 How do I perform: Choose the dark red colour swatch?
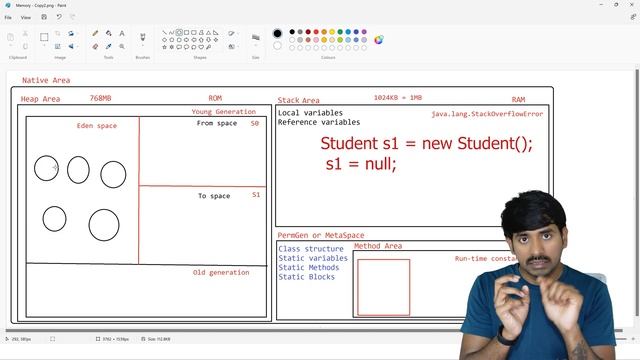(308, 32)
